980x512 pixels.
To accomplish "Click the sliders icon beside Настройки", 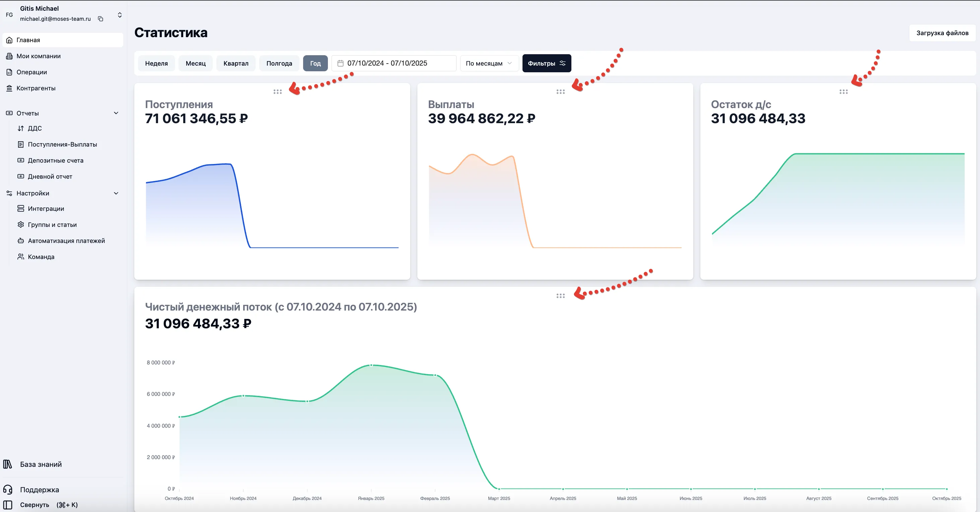I will pos(9,193).
